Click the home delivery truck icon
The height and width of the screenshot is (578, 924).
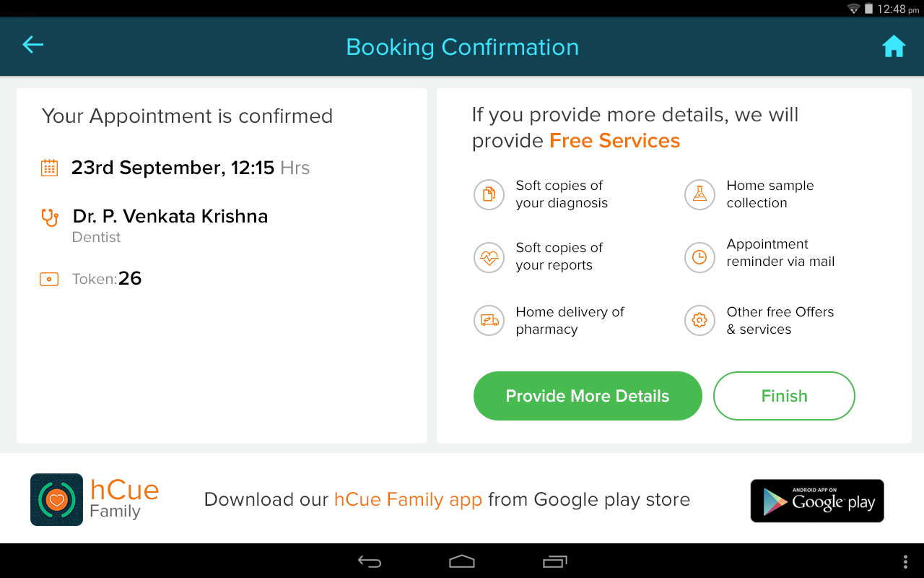pyautogui.click(x=489, y=320)
